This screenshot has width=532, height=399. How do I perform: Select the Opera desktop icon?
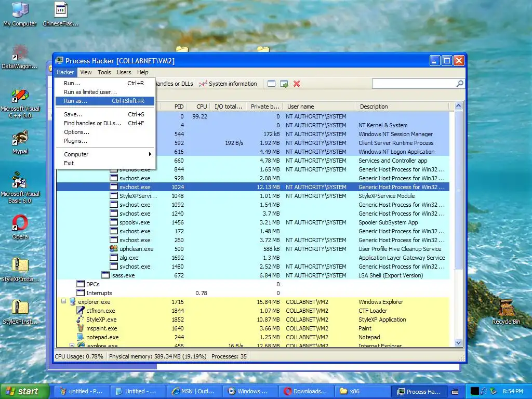coord(20,227)
